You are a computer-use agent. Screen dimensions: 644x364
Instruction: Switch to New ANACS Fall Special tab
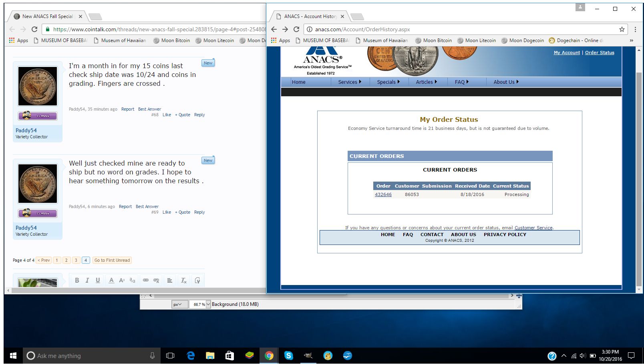tap(47, 16)
